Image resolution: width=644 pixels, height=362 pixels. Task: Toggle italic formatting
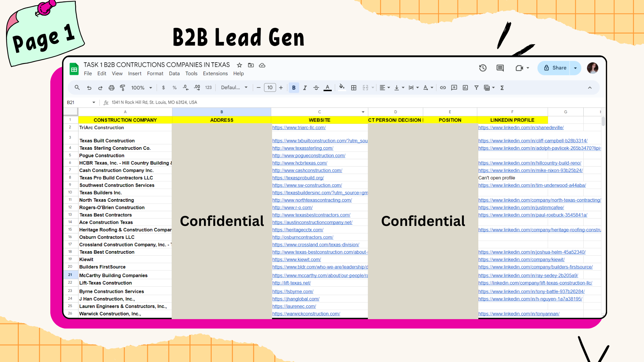tap(305, 88)
